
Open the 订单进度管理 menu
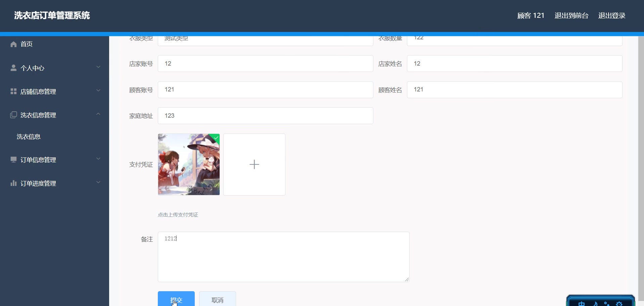coord(54,183)
